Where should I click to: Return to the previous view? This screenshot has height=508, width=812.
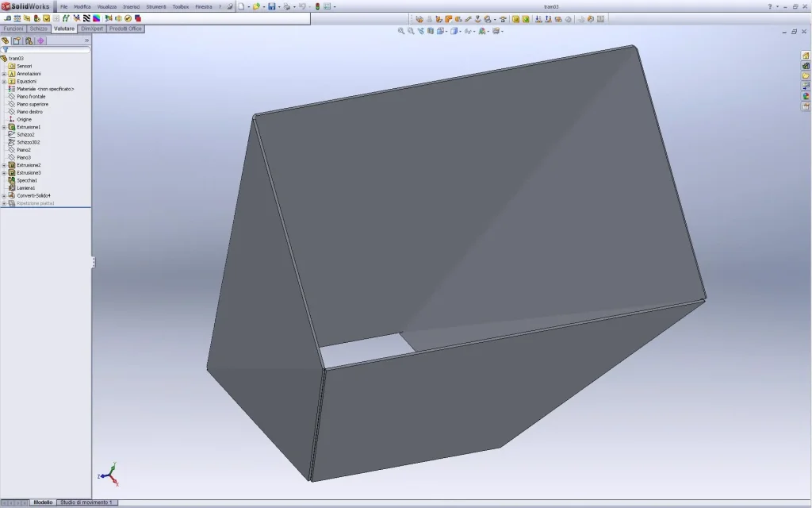pyautogui.click(x=420, y=31)
